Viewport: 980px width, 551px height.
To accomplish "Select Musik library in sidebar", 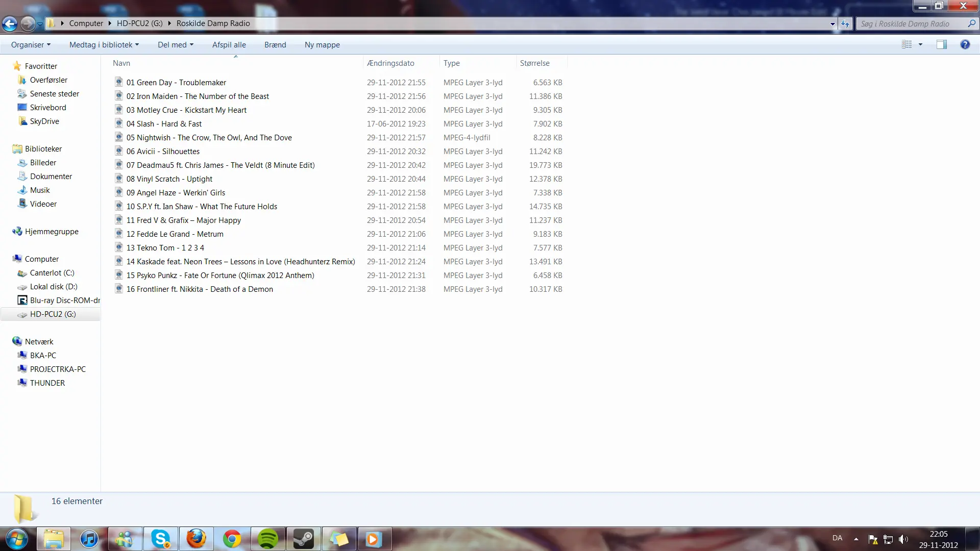I will [40, 190].
